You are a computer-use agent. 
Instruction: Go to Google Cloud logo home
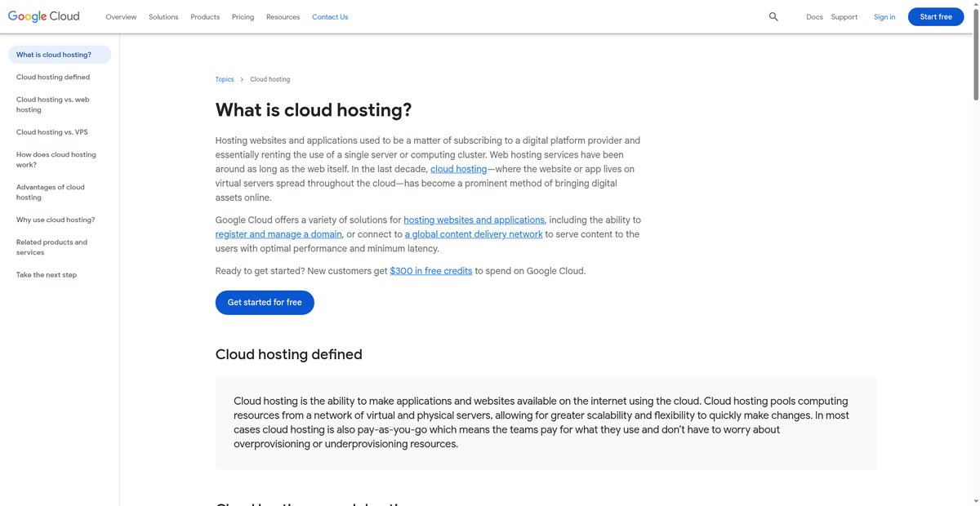tap(44, 16)
